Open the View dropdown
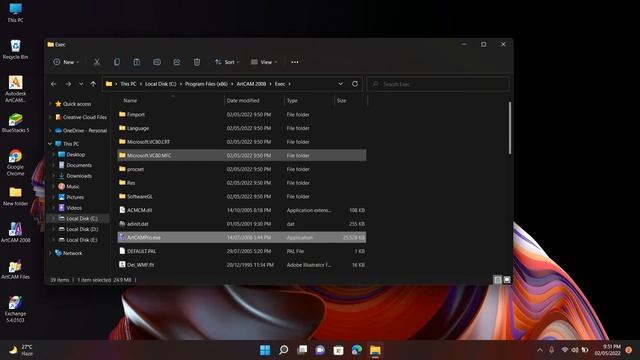The image size is (640, 360). tap(264, 62)
